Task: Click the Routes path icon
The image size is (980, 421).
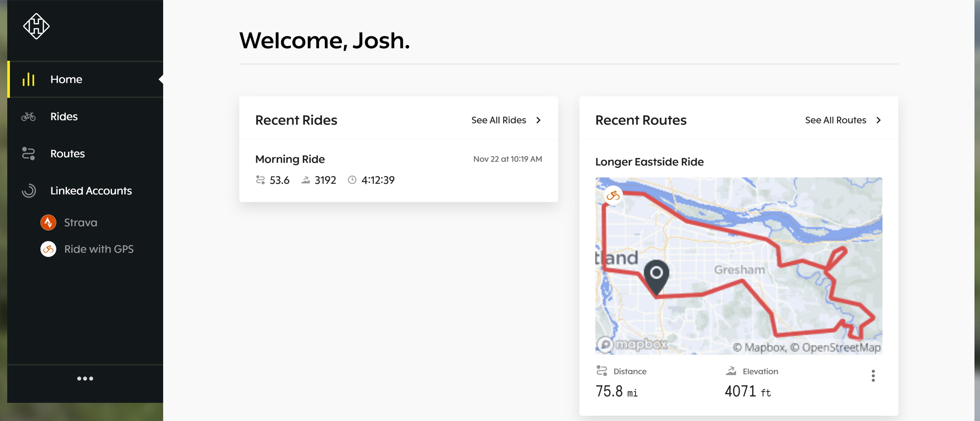Action: [x=28, y=154]
